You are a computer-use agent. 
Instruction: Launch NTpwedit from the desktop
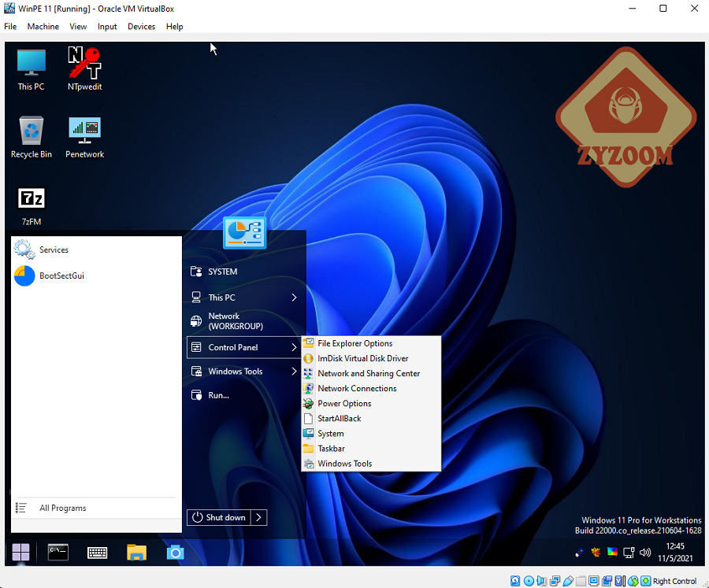coord(84,68)
